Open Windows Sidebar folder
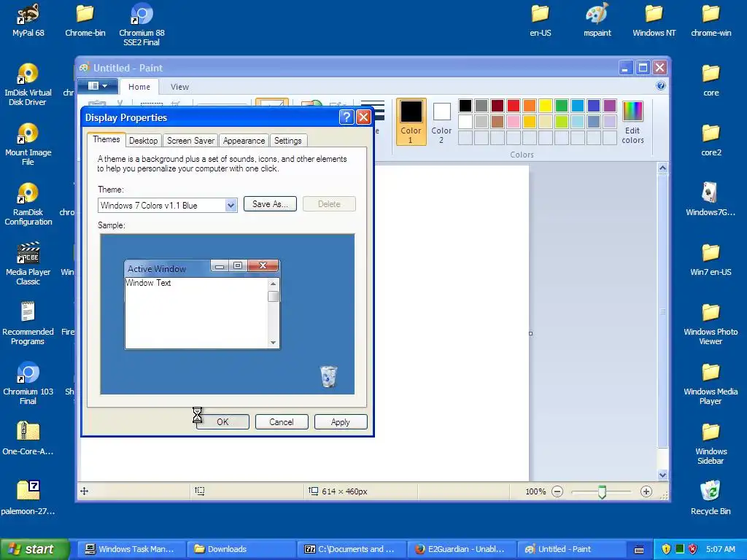 click(x=711, y=443)
